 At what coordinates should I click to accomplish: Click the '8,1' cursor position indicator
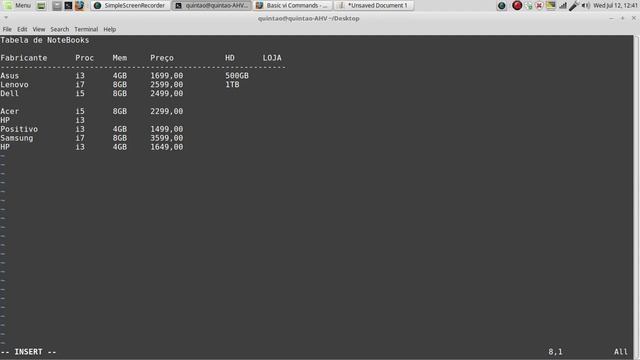point(555,352)
